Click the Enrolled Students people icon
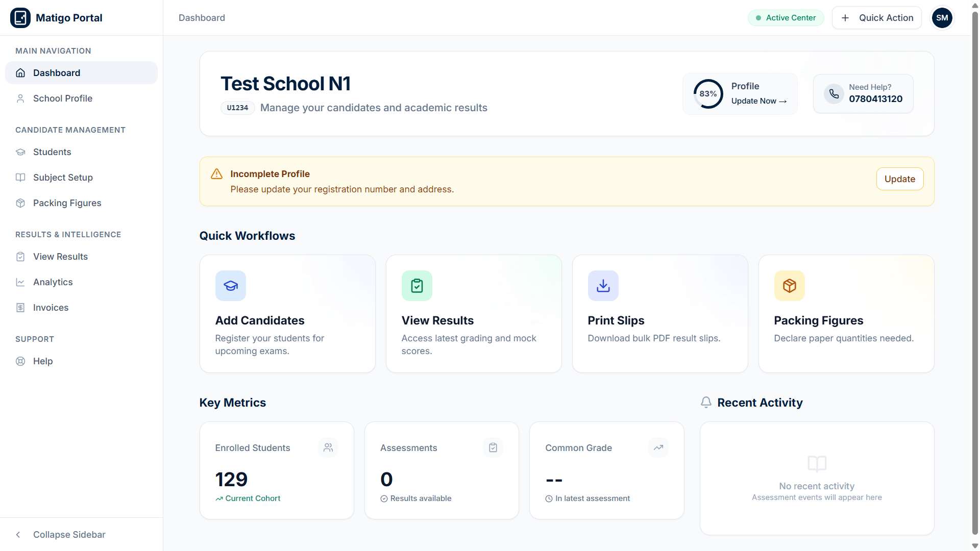 (x=328, y=447)
